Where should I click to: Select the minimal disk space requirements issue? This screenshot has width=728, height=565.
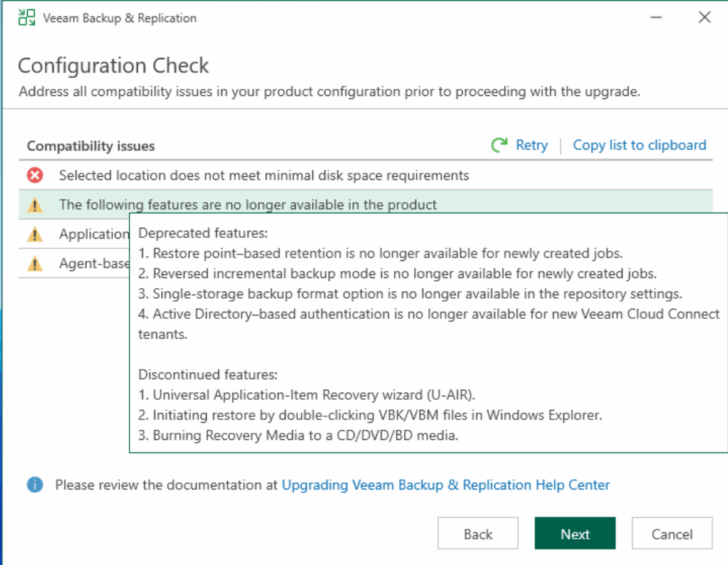264,175
